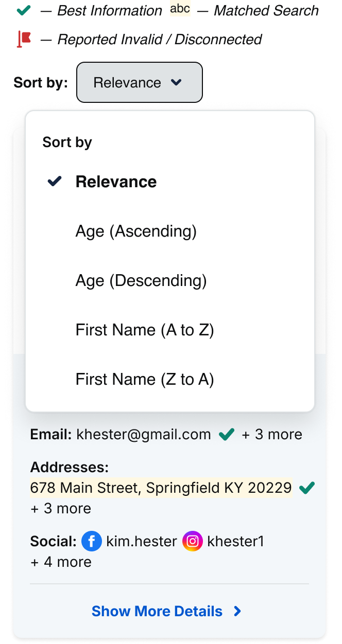Click the Instagram icon next to khester1

pos(193,542)
